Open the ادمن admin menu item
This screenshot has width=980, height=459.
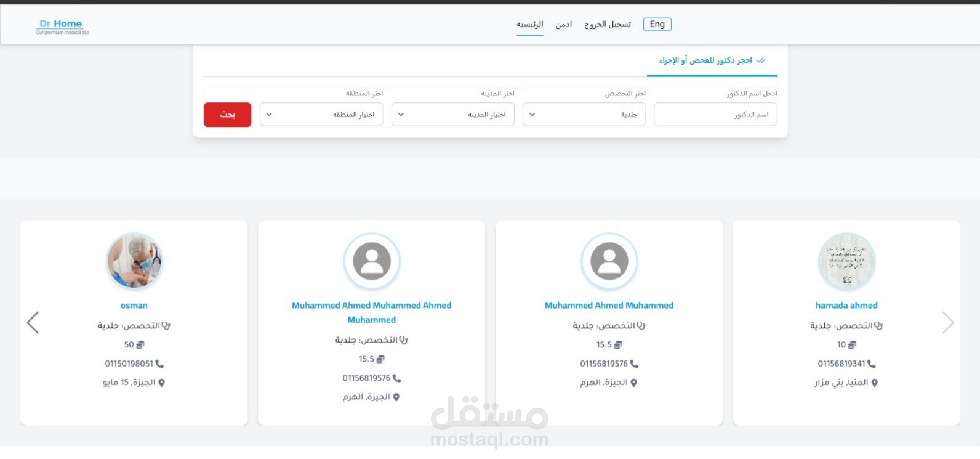point(564,24)
